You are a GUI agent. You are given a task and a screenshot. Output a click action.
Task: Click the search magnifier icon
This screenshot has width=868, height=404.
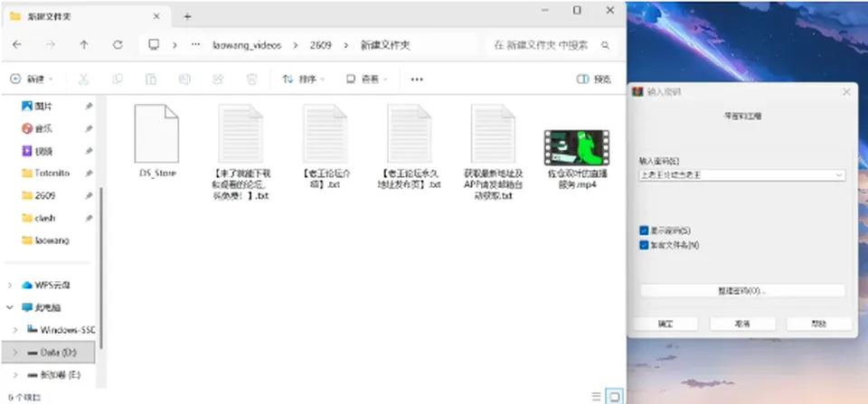point(605,45)
